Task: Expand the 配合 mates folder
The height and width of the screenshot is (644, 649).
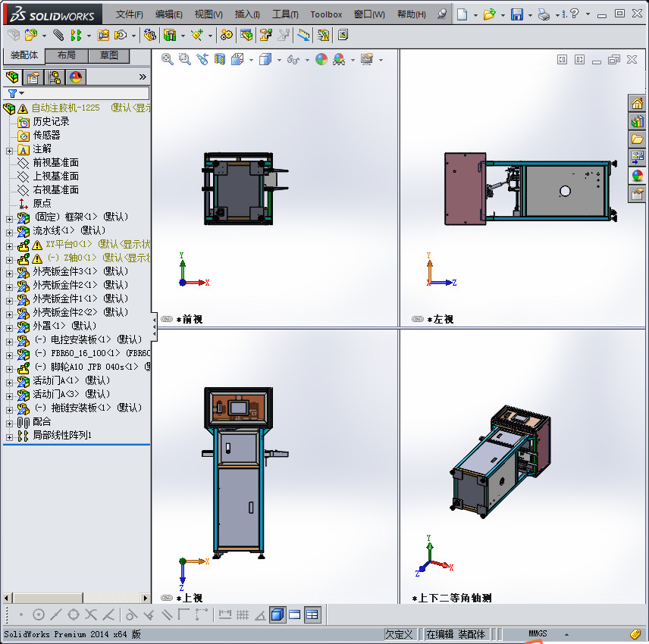Action: [9, 424]
